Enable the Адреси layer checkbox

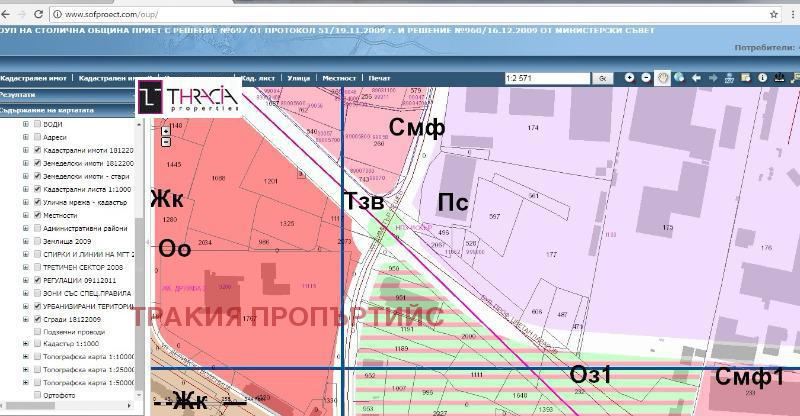coord(37,137)
